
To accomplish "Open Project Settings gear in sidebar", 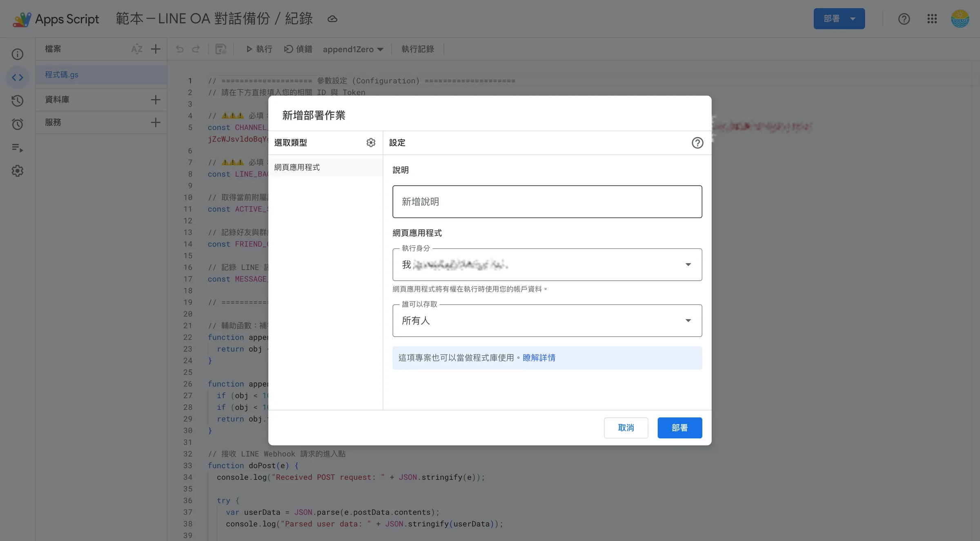I will 17,171.
